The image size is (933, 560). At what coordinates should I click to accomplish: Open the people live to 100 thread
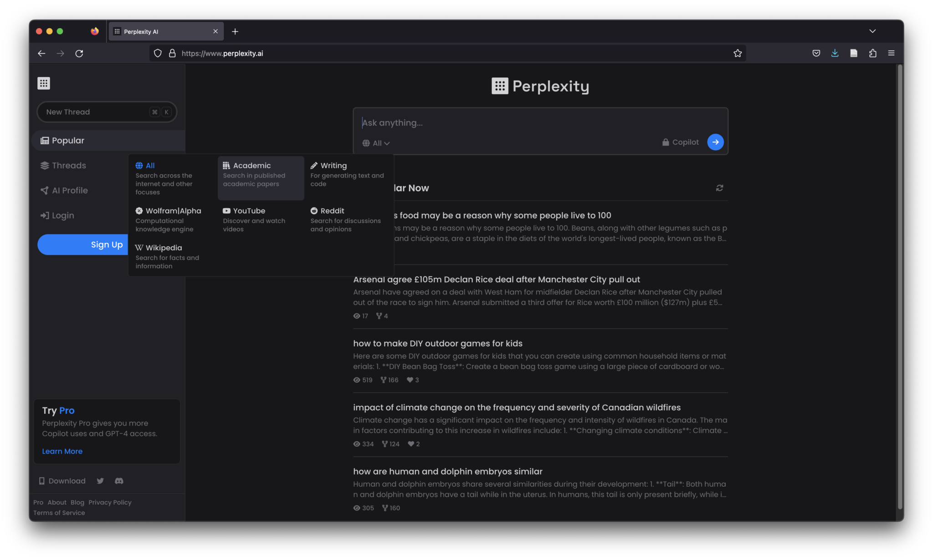[502, 215]
